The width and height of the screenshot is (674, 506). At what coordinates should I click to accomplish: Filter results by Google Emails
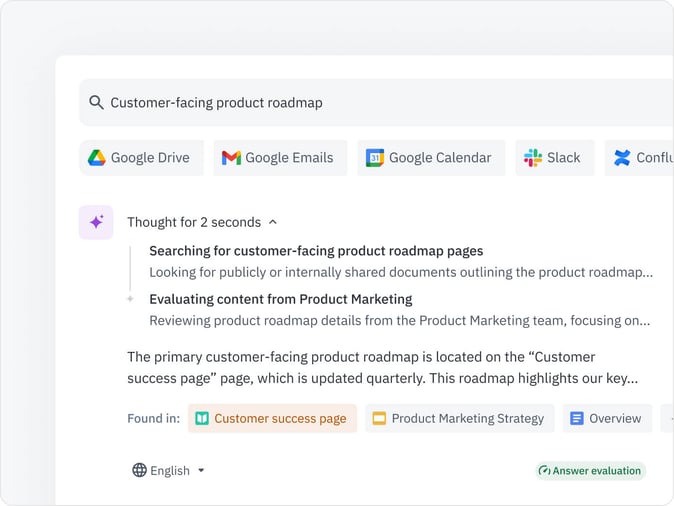tap(280, 158)
